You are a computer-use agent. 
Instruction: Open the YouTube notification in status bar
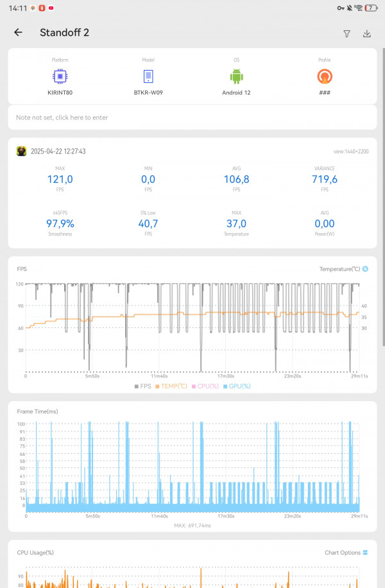[51, 8]
